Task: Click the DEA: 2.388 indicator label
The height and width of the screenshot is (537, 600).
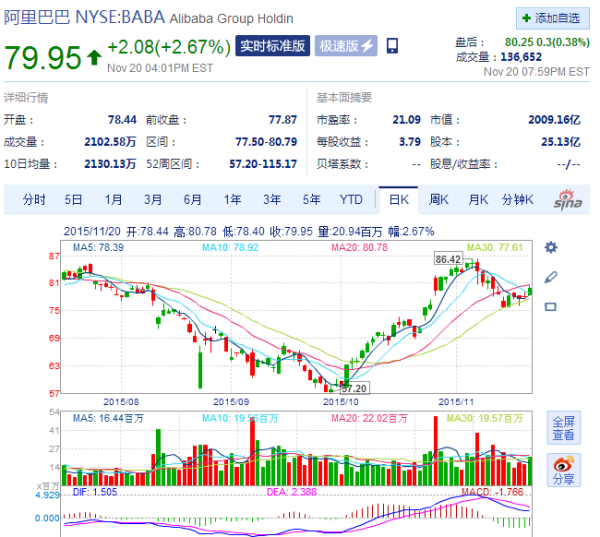Action: pos(292,492)
